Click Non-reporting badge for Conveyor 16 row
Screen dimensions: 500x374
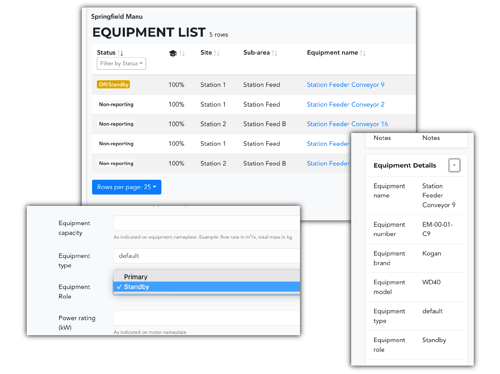(x=116, y=124)
